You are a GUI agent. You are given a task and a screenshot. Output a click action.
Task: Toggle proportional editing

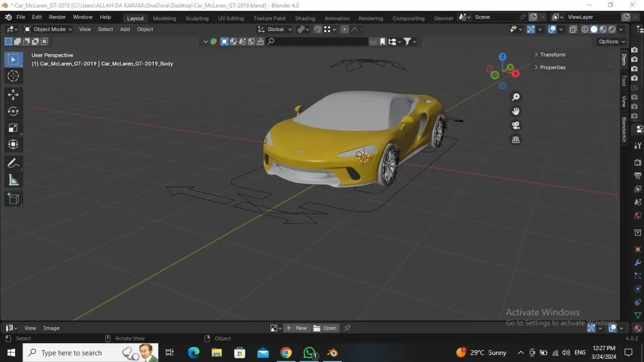click(345, 29)
